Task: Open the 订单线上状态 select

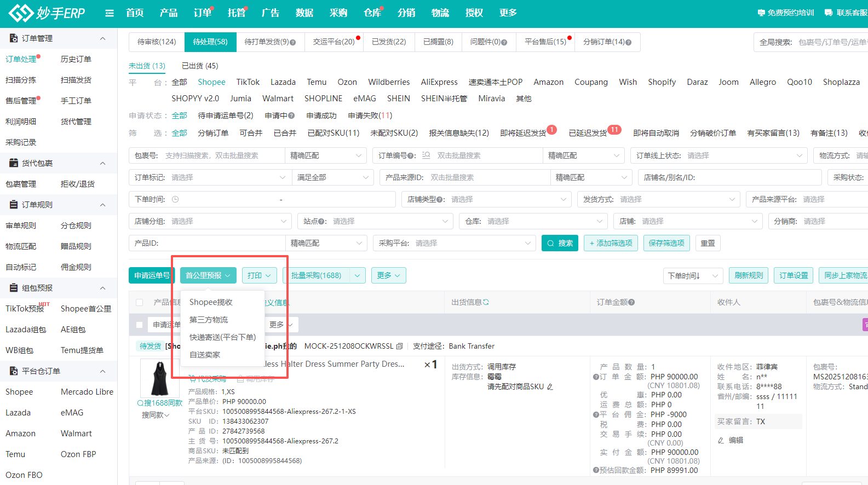Action: pos(719,155)
